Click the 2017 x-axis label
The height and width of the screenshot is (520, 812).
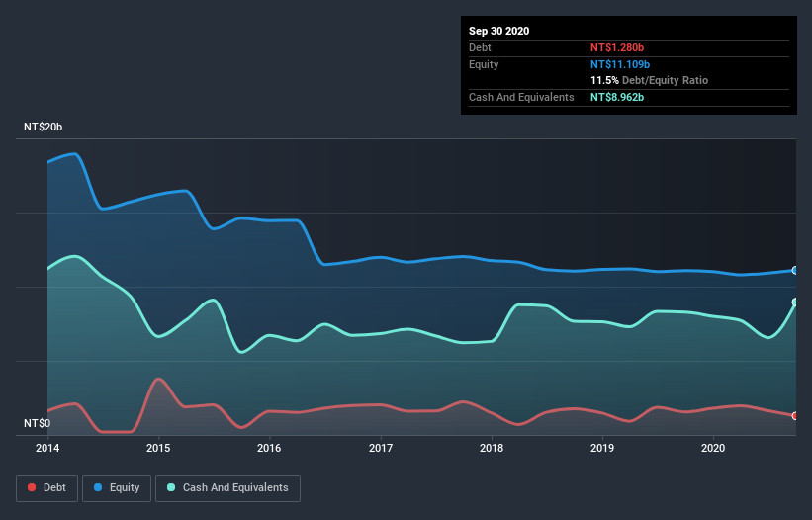point(381,448)
